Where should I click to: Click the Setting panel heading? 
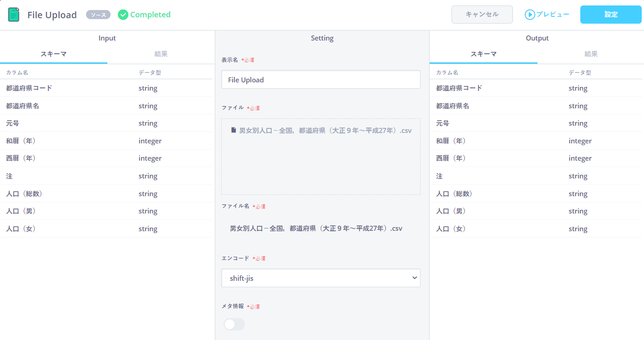coord(322,38)
